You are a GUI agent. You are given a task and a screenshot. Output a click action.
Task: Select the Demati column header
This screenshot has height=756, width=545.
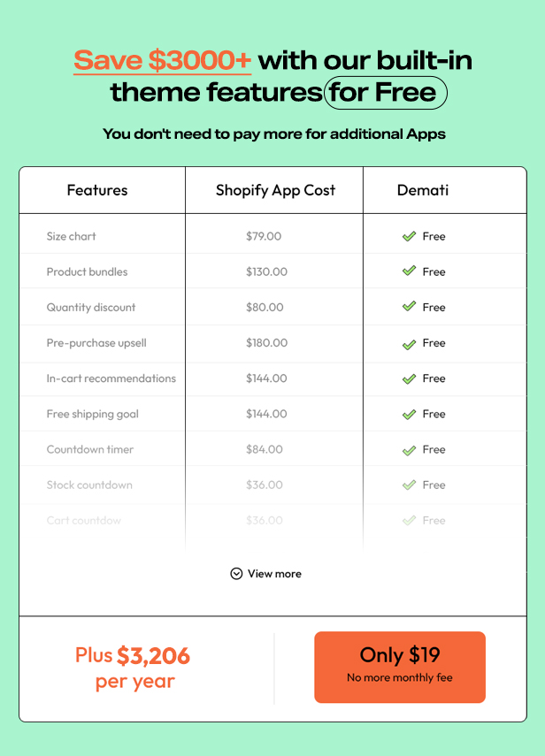pos(423,190)
